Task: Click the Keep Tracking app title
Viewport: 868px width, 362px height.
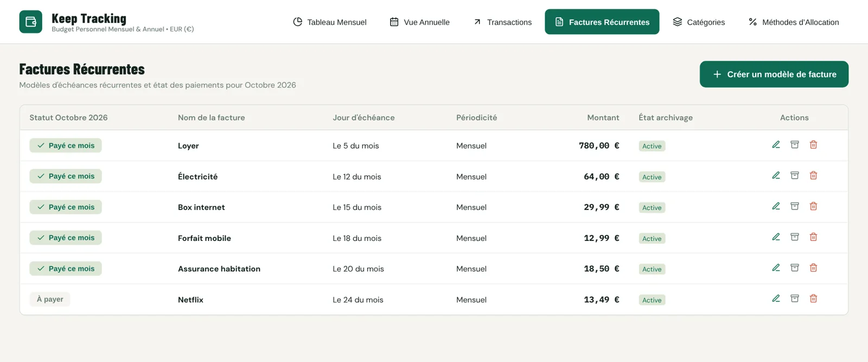Action: (x=89, y=18)
